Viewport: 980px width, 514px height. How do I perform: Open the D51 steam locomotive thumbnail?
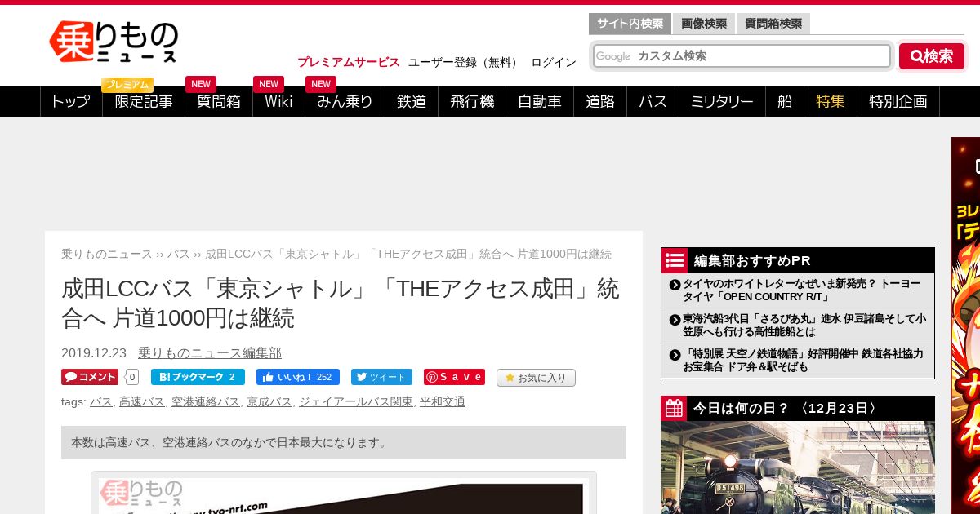pos(798,467)
